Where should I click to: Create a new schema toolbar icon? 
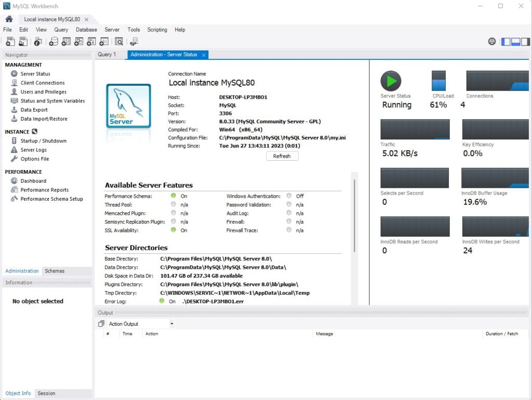[54, 42]
